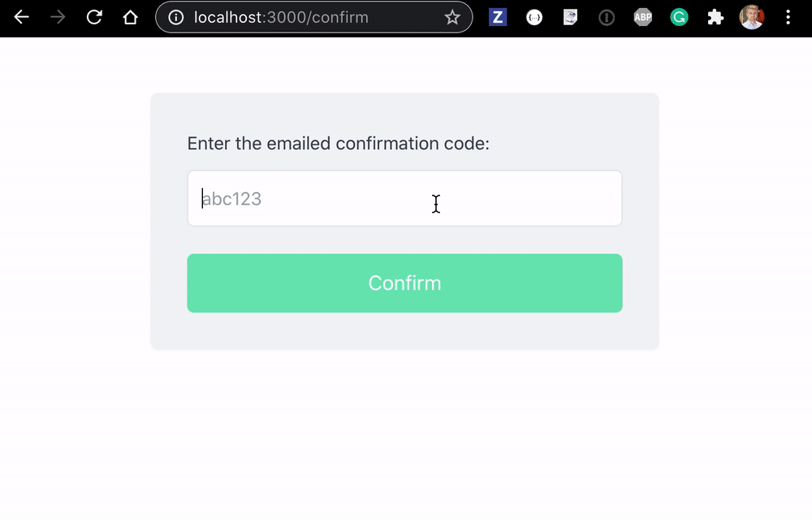Bookmark this page with the star
812x520 pixels.
coord(452,17)
